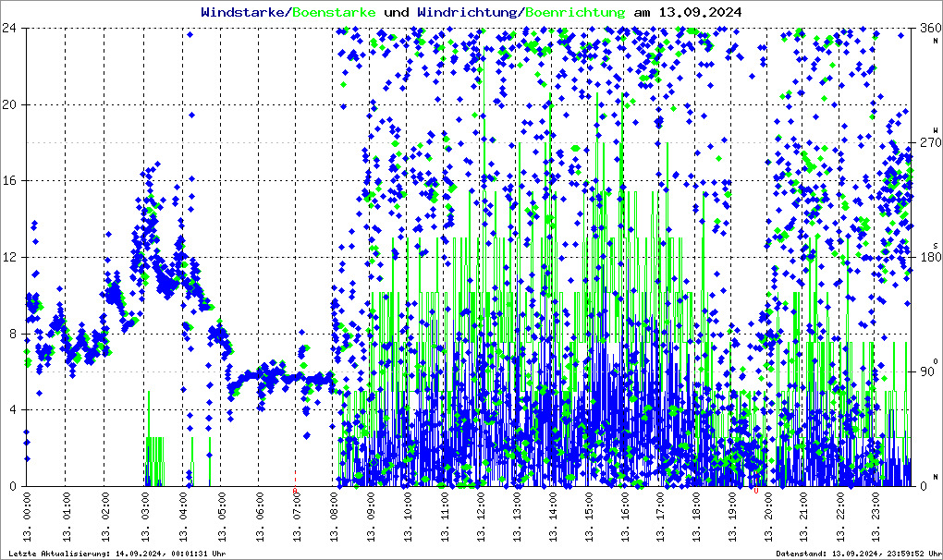Click the blue 'Windrichtung' title legend
This screenshot has height=560, width=943.
467,12
